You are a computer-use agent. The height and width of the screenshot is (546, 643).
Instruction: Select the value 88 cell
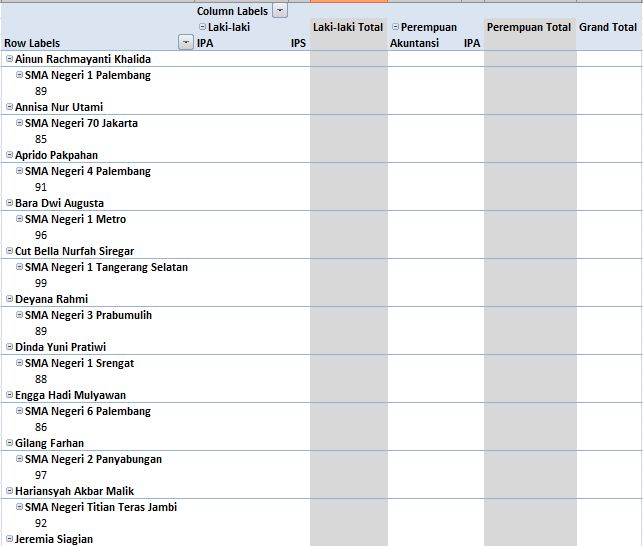[x=41, y=379]
